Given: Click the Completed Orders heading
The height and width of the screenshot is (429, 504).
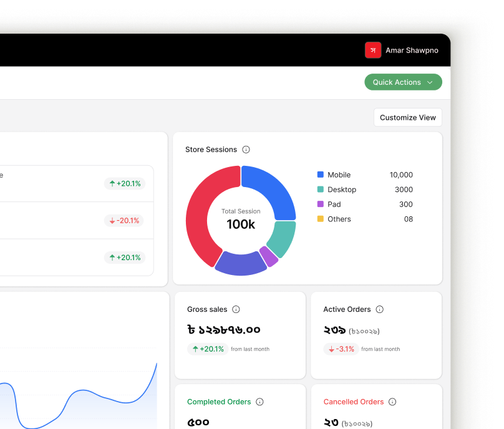Looking at the screenshot, I should [x=219, y=402].
